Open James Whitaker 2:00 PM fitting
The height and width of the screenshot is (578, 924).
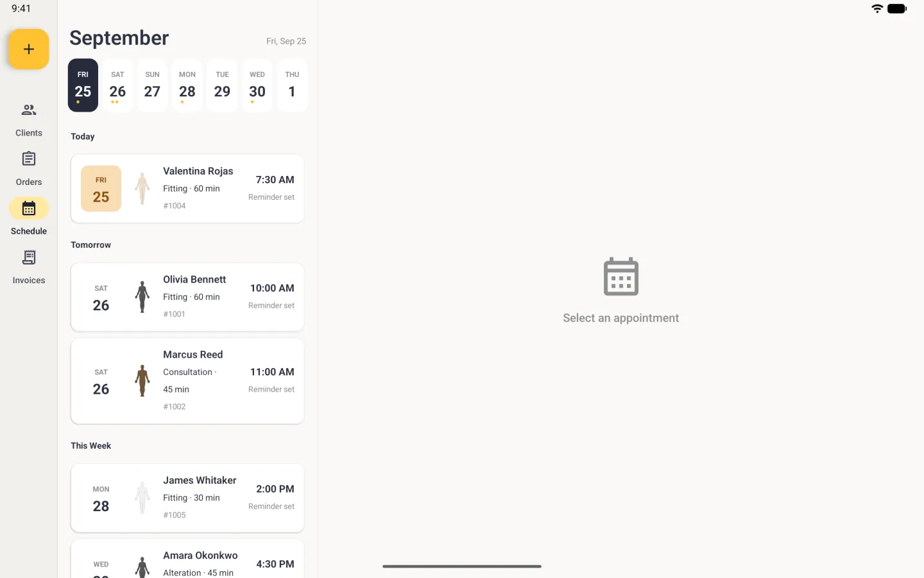[x=187, y=498]
